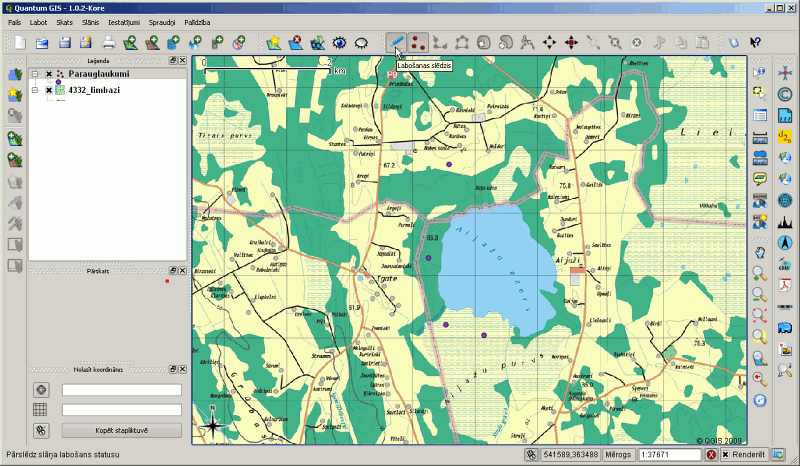
Task: Select the pan map hand tool
Action: (x=760, y=252)
